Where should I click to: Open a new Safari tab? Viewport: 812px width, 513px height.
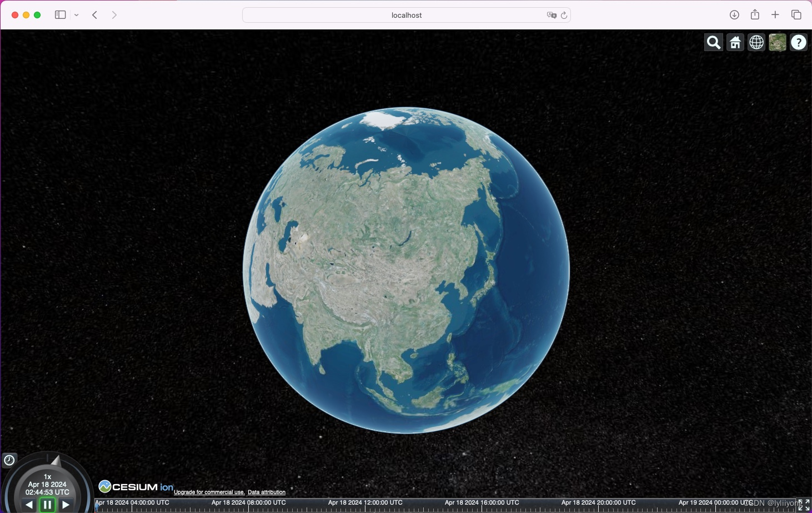(x=775, y=15)
